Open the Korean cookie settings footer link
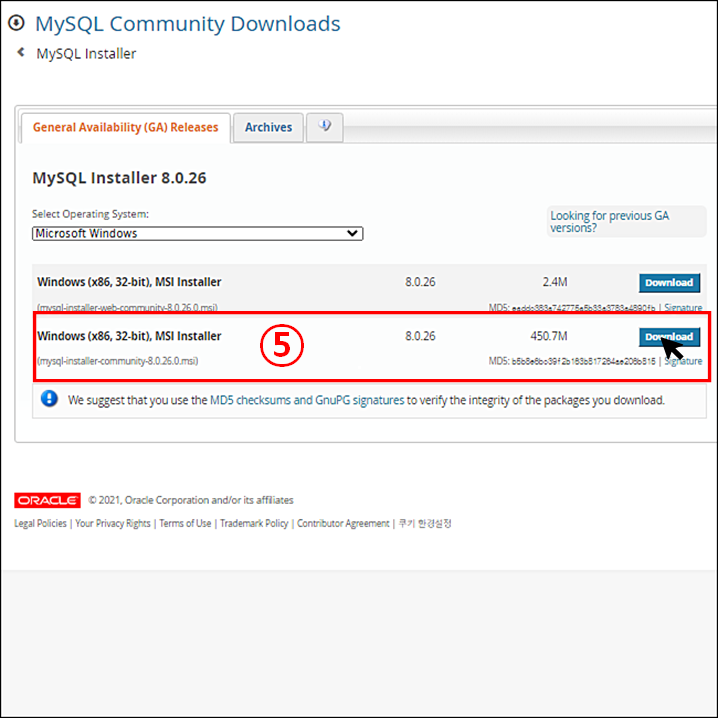Screen dimensions: 718x718 (425, 523)
